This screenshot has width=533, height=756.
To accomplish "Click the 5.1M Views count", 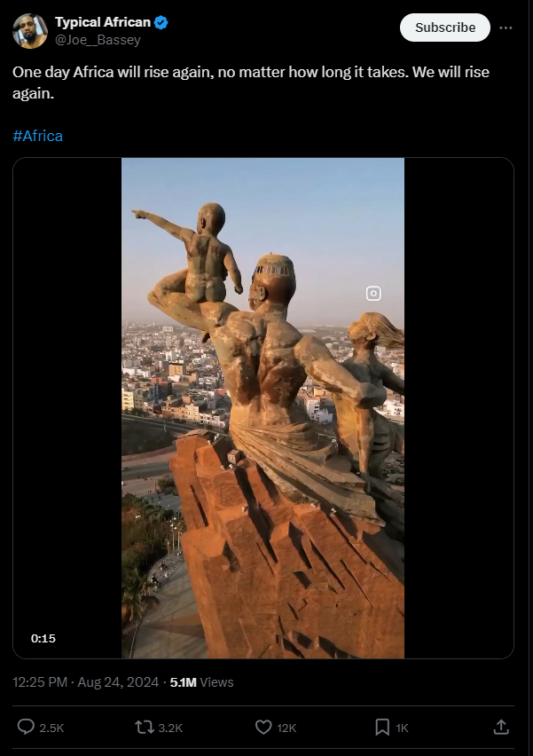I will 201,682.
